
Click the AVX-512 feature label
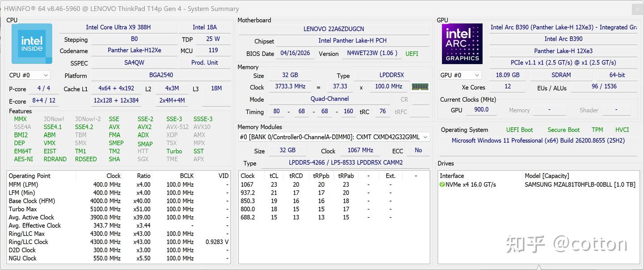point(178,127)
